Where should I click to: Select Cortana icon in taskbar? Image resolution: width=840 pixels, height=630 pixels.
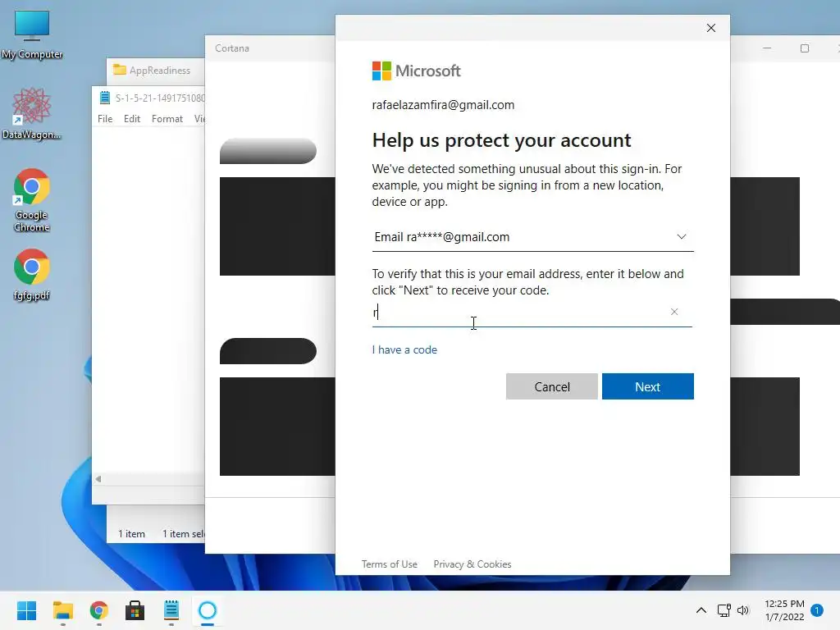(208, 610)
